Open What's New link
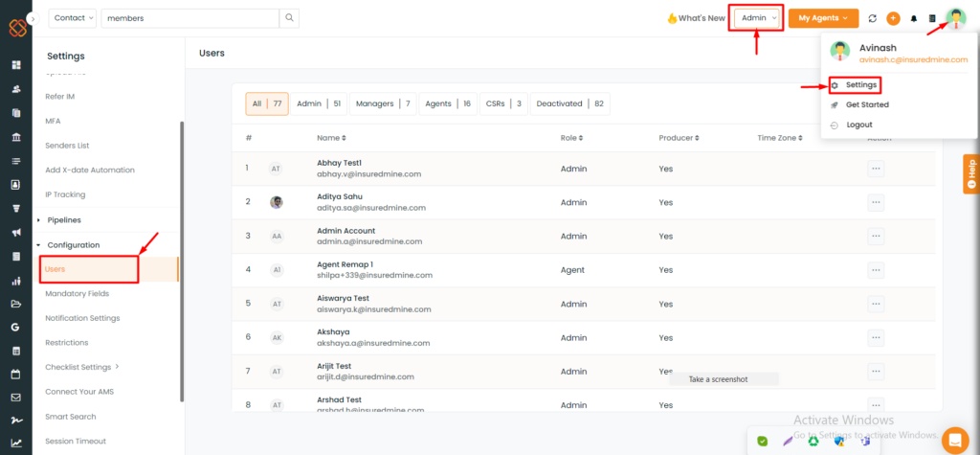980x455 pixels. tap(697, 18)
